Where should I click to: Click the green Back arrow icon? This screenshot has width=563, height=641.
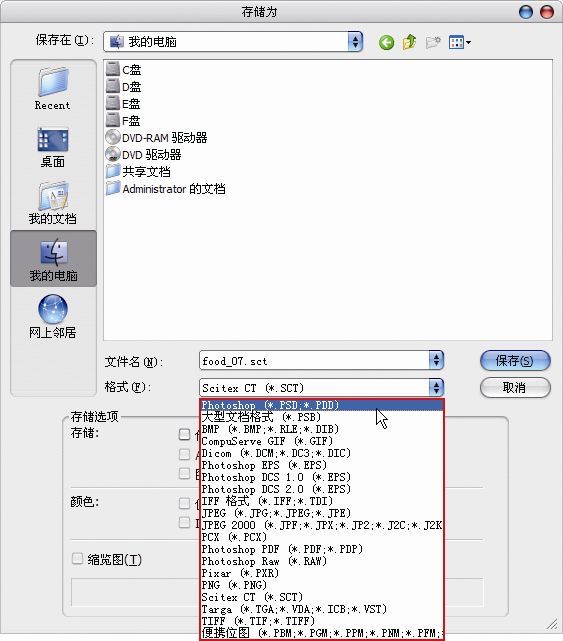[386, 42]
